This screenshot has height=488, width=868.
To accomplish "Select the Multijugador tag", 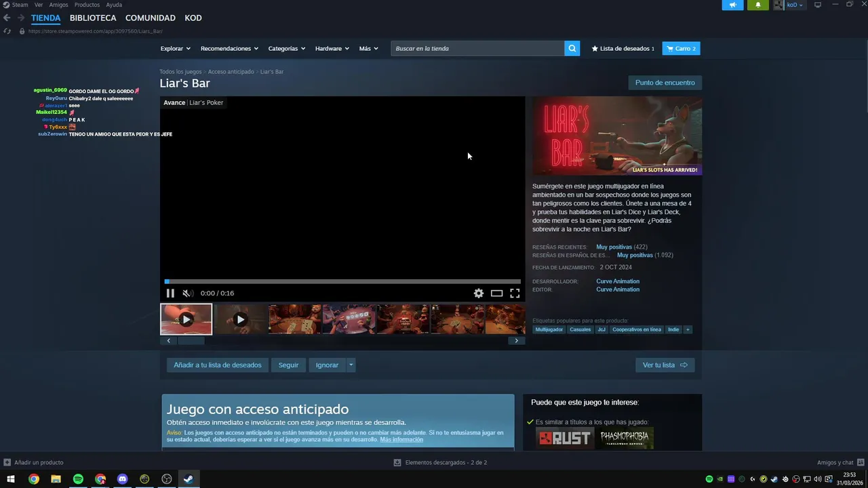I will (x=549, y=329).
